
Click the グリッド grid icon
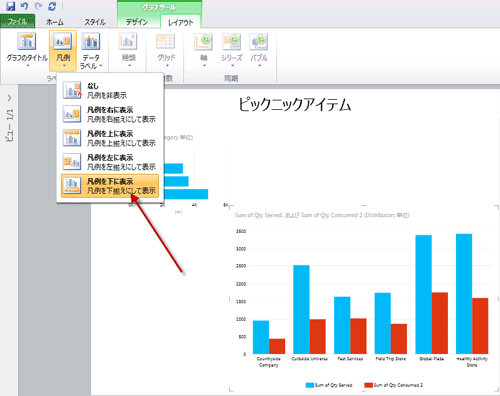click(x=166, y=42)
